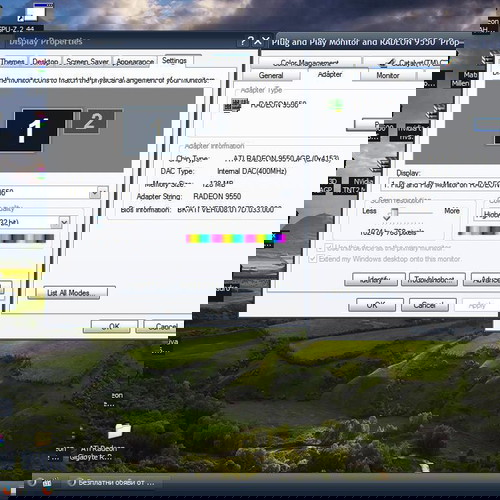This screenshot has height=500, width=500.
Task: Click the Troubleshoot button
Action: [432, 280]
